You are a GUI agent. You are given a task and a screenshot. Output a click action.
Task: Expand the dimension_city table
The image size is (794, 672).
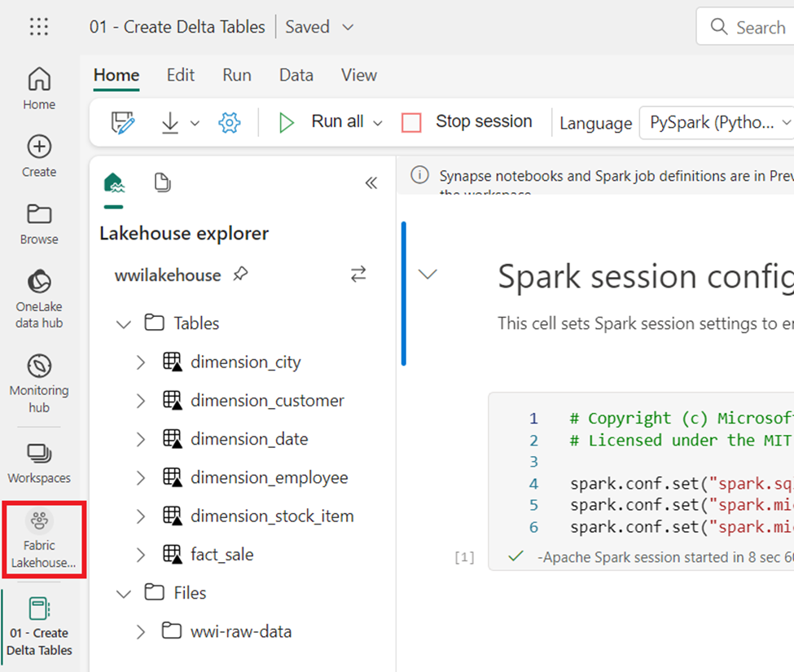pos(141,362)
